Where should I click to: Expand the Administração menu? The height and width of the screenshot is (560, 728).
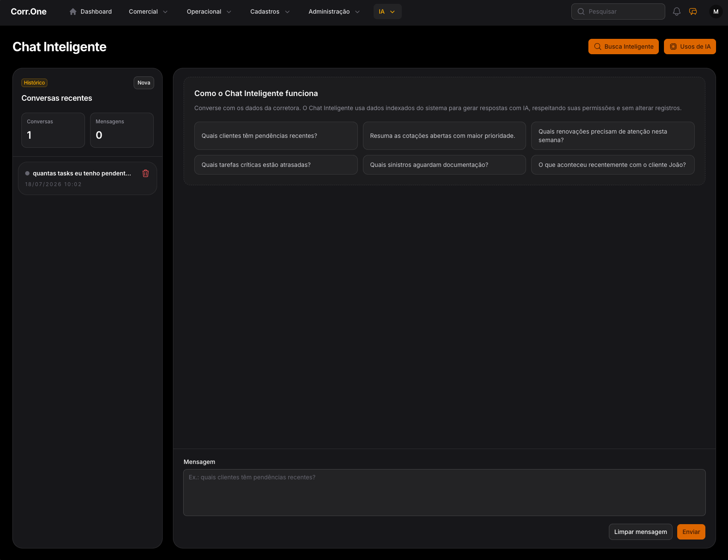click(x=334, y=12)
